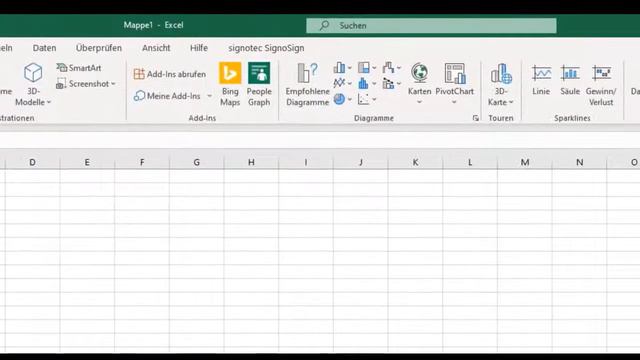Image resolution: width=640 pixels, height=360 pixels.
Task: Launch the People Graph add-in
Action: coord(259,84)
